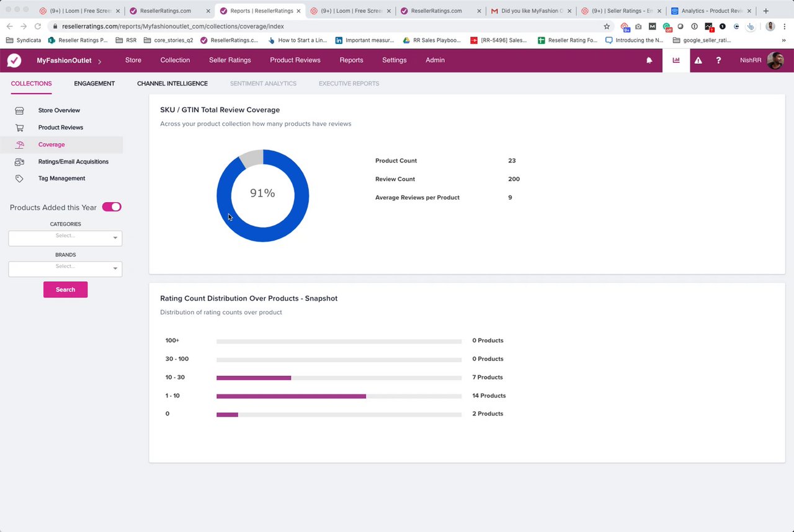Open the Brands select dropdown

(65, 269)
